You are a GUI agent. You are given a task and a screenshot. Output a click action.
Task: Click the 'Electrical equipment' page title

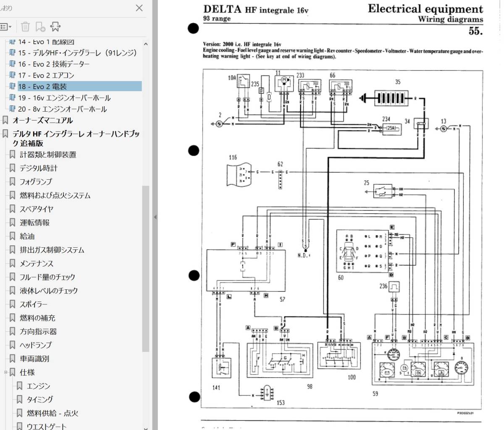(425, 9)
